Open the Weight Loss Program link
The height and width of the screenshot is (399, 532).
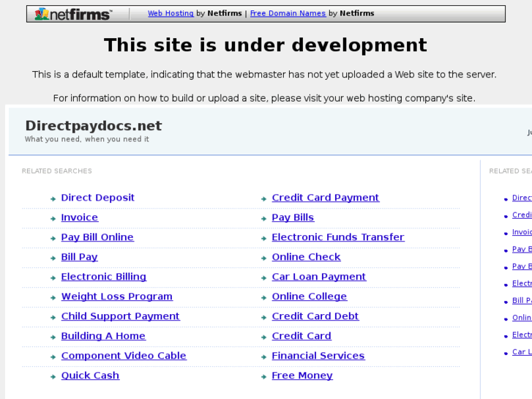pos(116,297)
